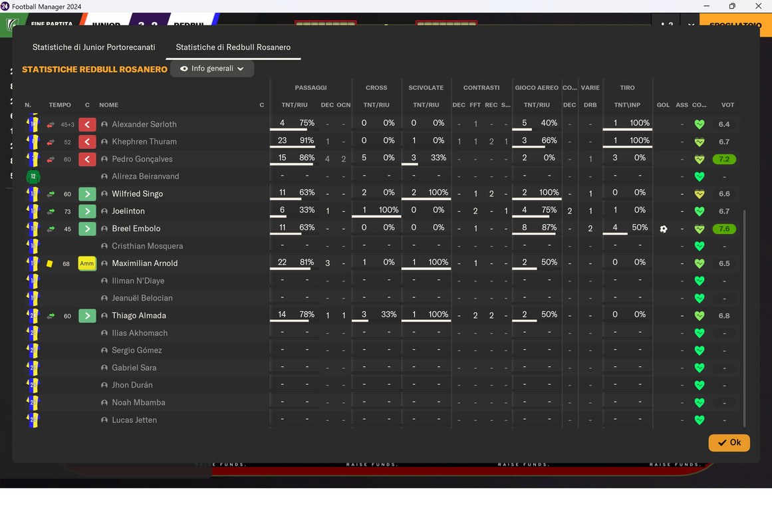This screenshot has width=772, height=532.
Task: Click the GIOCO AEREO group header
Action: [537, 88]
